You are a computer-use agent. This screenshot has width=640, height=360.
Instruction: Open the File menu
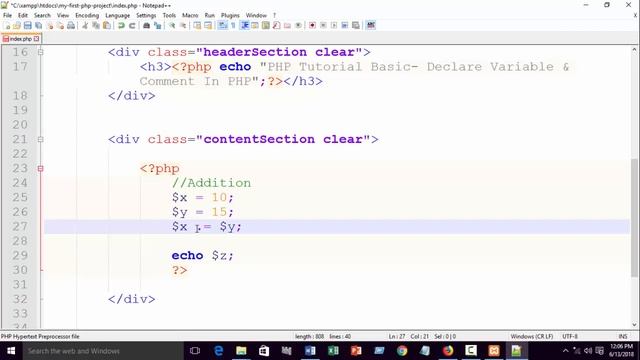(x=7, y=16)
